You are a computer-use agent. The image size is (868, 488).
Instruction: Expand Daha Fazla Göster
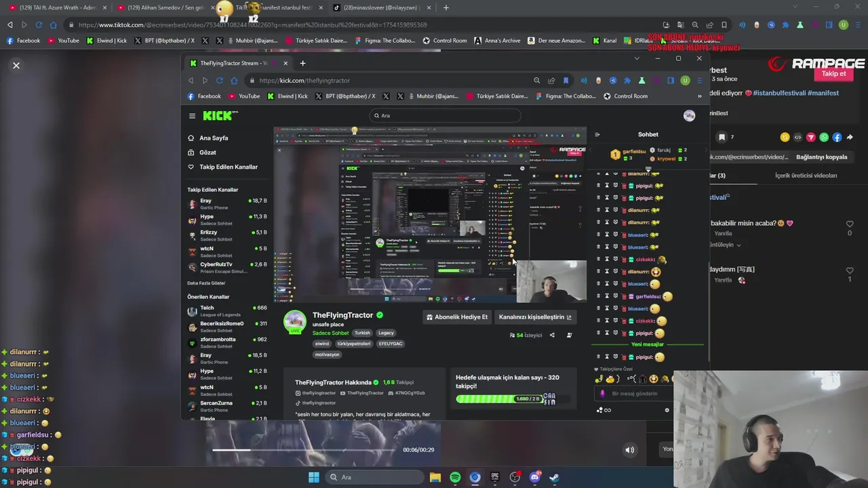pos(206,283)
